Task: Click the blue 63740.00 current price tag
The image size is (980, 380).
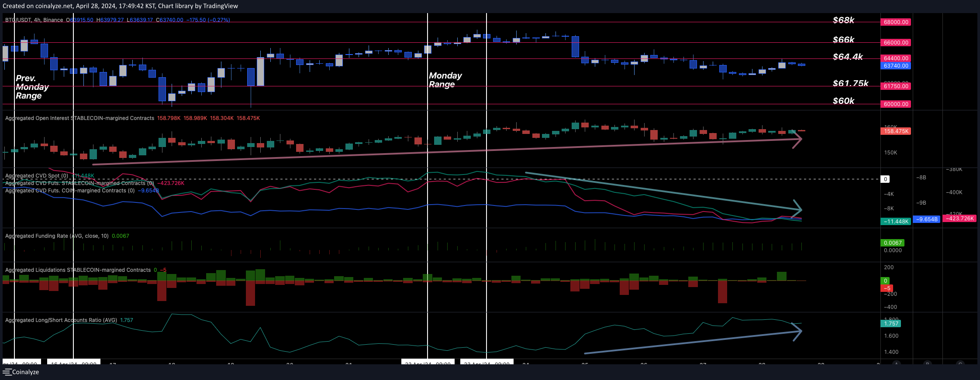Action: [896, 66]
